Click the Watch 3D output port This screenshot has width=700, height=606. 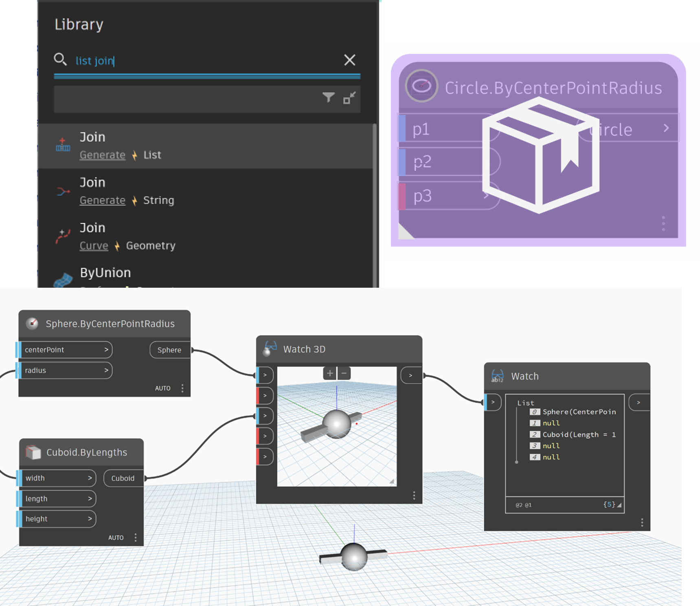pos(411,375)
